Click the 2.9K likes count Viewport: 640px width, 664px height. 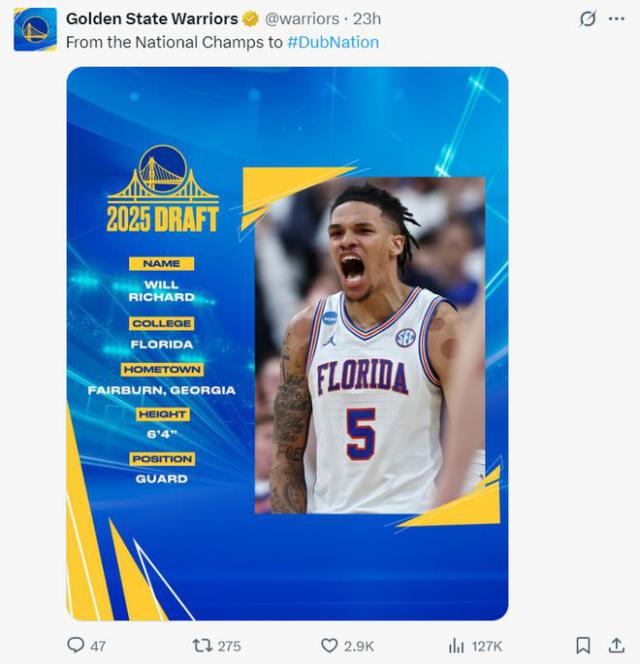pos(359,646)
